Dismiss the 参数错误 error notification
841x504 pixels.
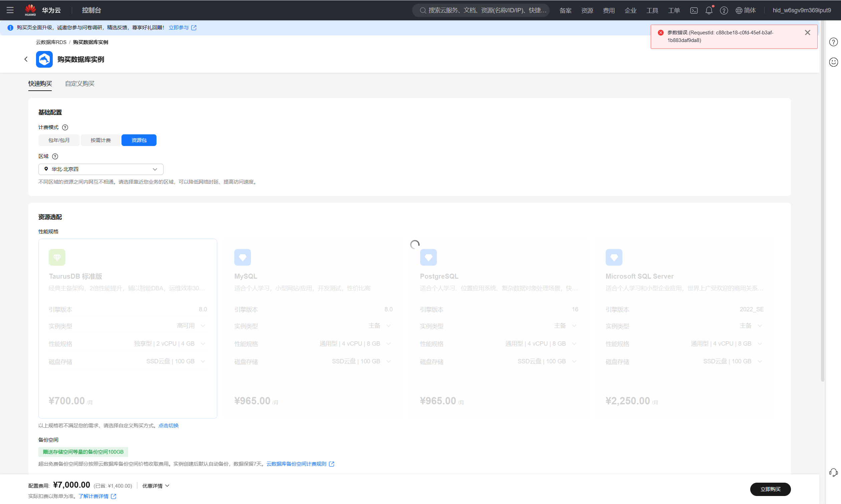[x=807, y=33]
